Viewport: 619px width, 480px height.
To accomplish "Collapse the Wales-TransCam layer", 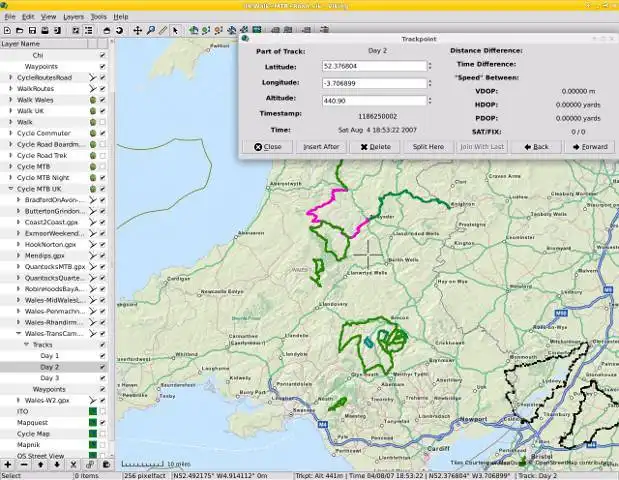I will tap(19, 334).
